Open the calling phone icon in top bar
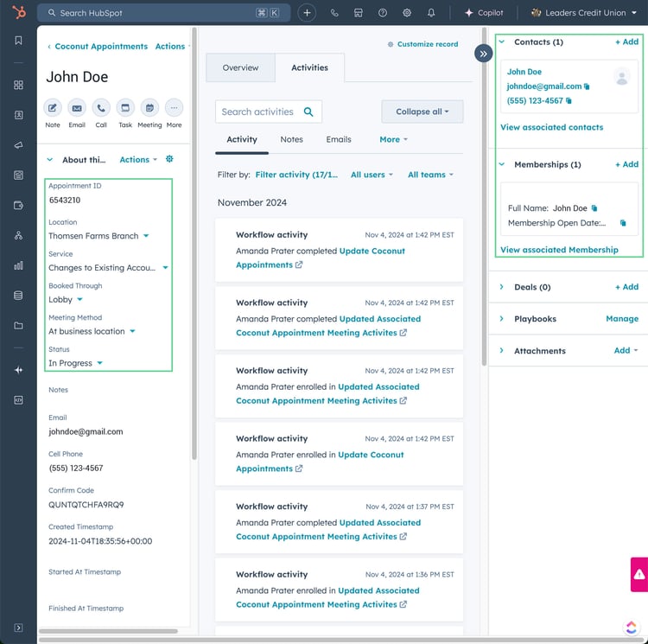This screenshot has height=644, width=648. point(334,13)
